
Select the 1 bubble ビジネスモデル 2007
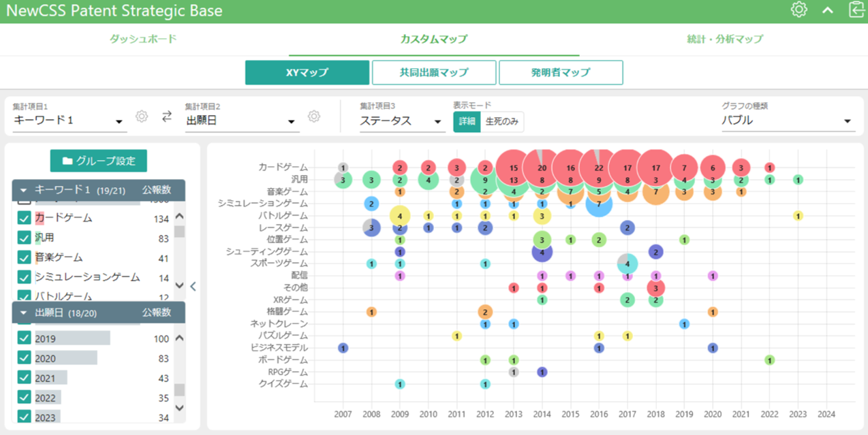click(343, 348)
